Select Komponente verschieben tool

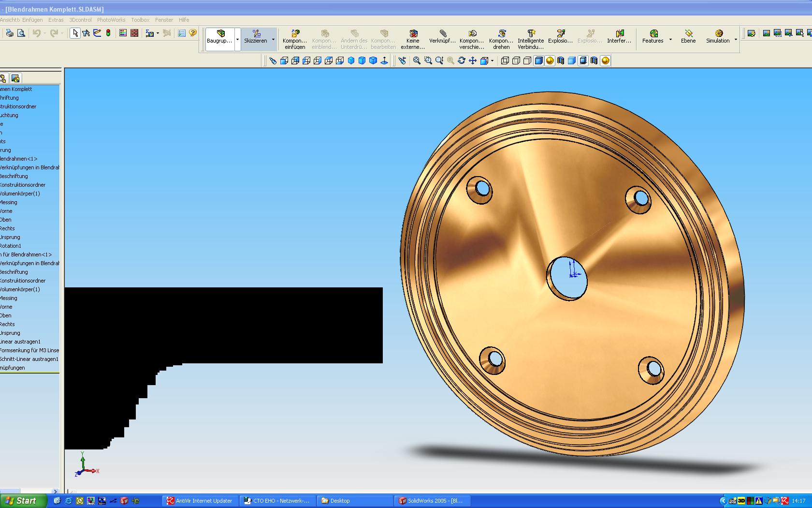[x=472, y=39]
